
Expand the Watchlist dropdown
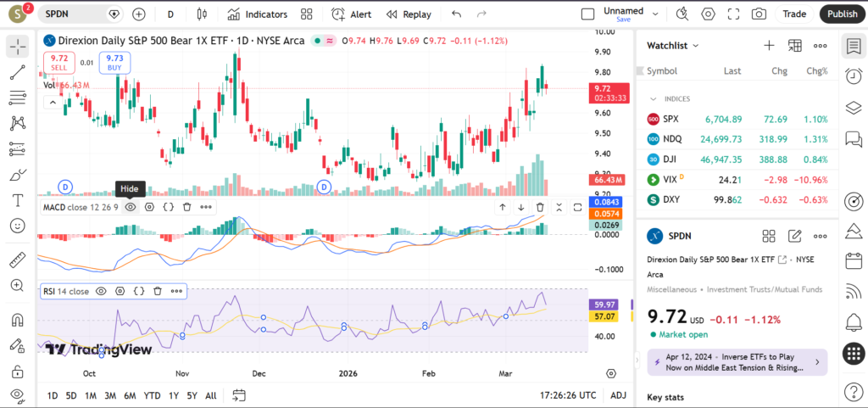(x=673, y=46)
